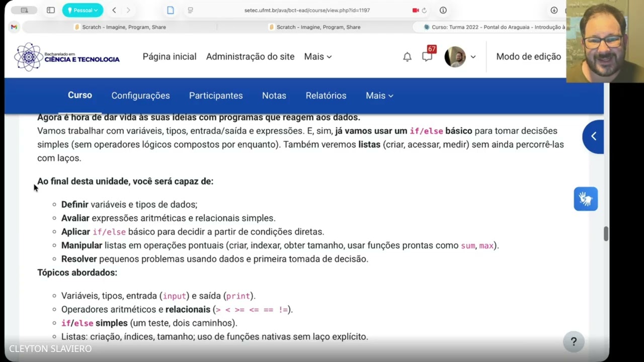The width and height of the screenshot is (644, 362).
Task: Click the red camera recording icon
Action: click(416, 10)
